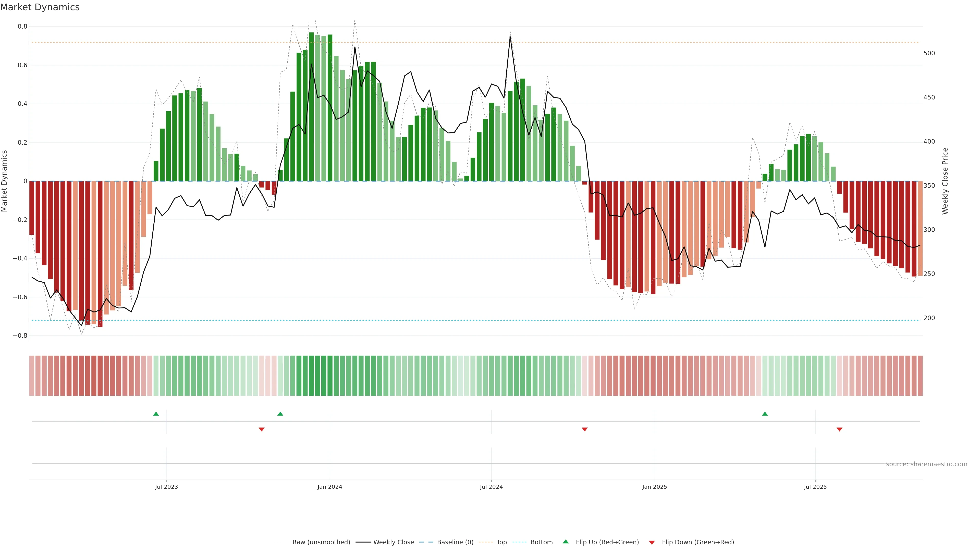The width and height of the screenshot is (980, 551).
Task: Click the green flip-up marker between Jul 2023 and Jan 2024
Action: pyautogui.click(x=280, y=414)
